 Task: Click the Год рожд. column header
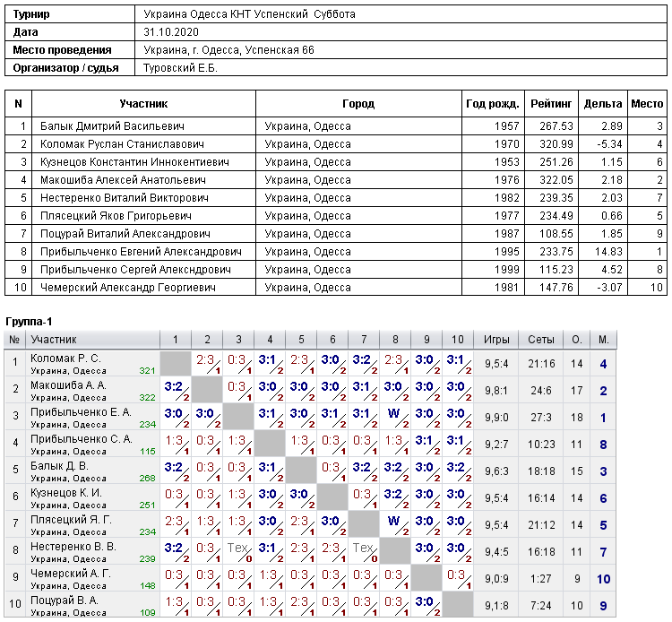coord(493,104)
